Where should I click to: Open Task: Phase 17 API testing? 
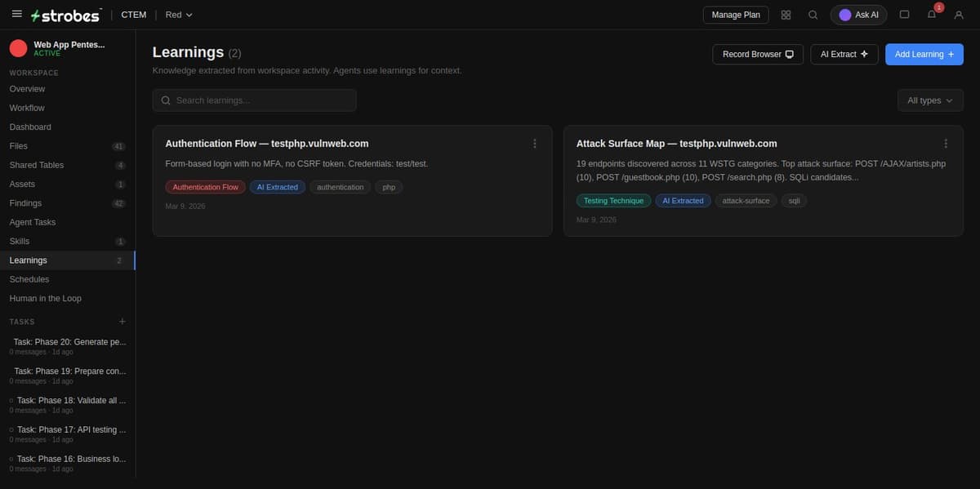(68, 433)
